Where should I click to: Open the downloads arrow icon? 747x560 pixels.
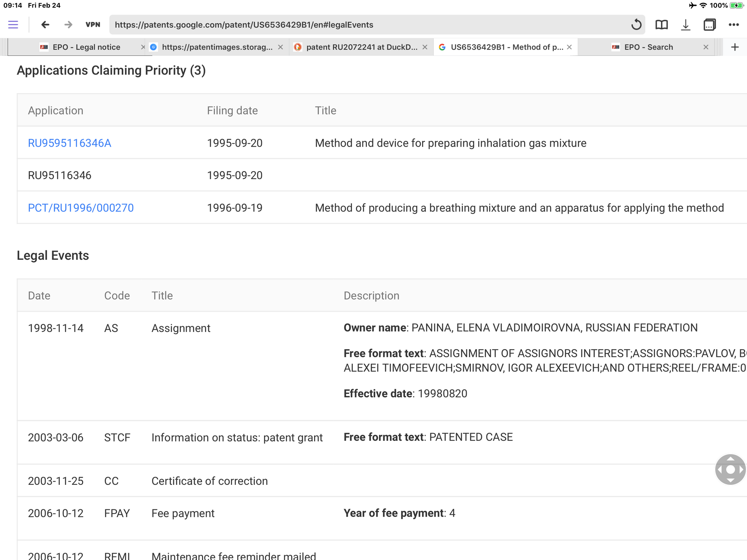(x=685, y=25)
